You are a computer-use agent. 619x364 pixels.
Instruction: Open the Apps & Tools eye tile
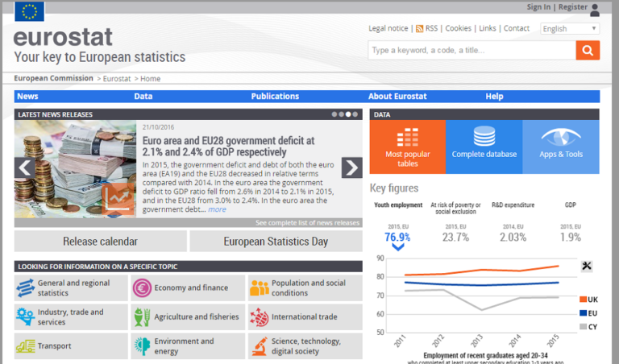pos(561,147)
